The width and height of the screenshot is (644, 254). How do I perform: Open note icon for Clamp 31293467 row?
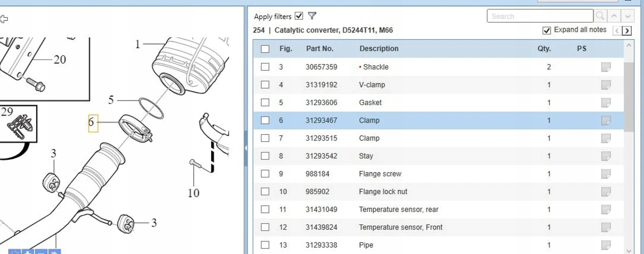coord(606,120)
